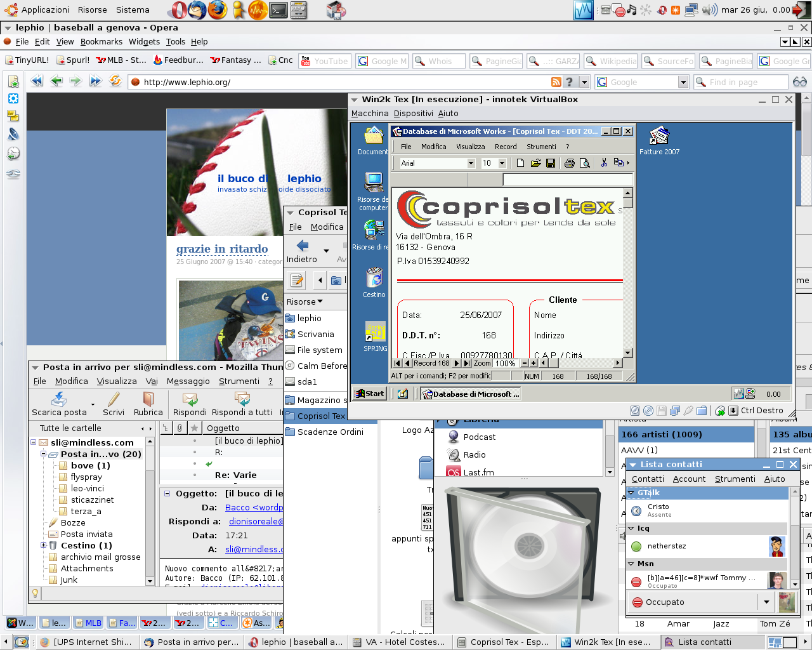The width and height of the screenshot is (812, 650).
Task: Open the Cestino recycle bin desktop icon
Action: 374,282
